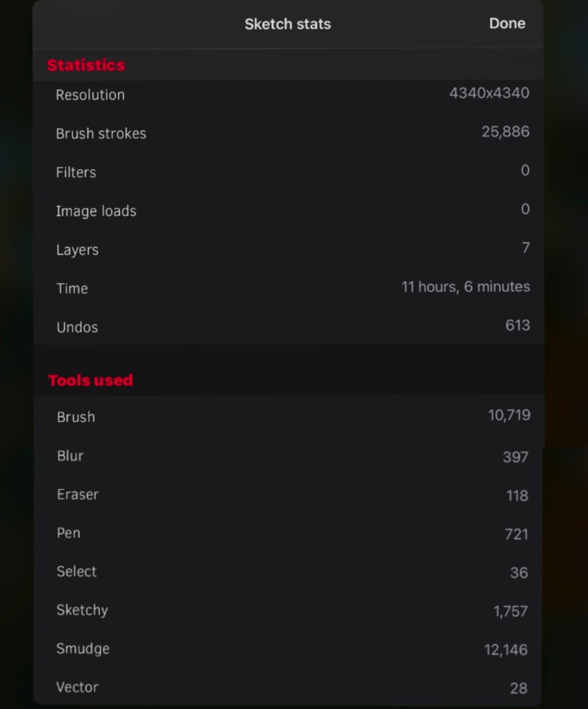Select the Filters row
Screen dimensions: 588x709
click(x=288, y=172)
